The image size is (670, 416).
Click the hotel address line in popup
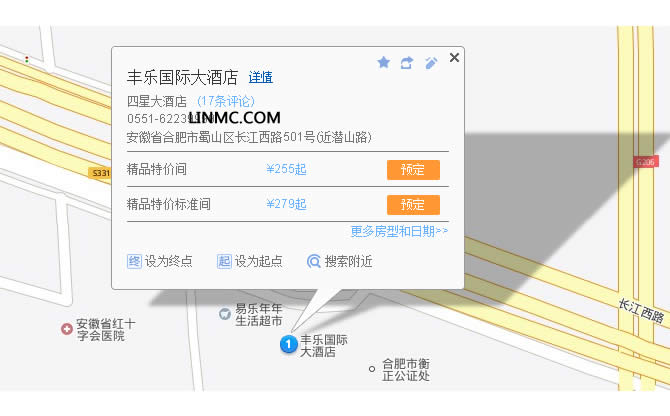tap(249, 137)
